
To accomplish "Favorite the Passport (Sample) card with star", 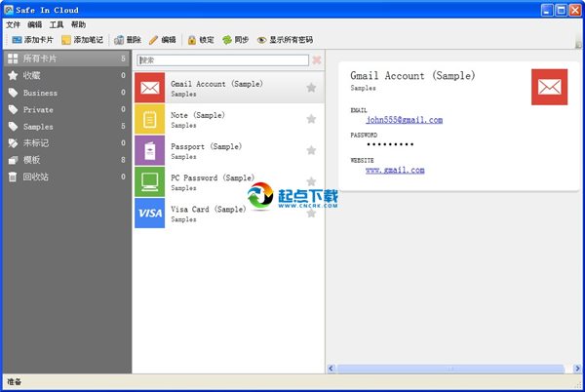I will pos(311,150).
